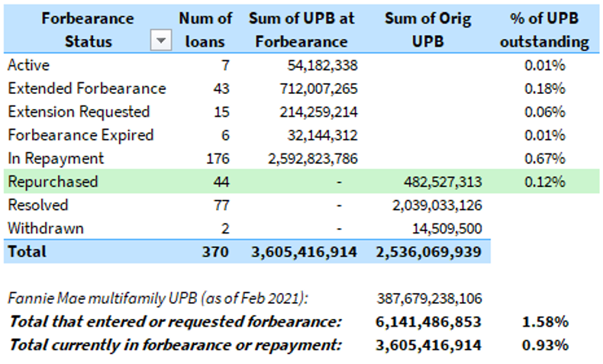Screen dimensions: 603x364
Task: Select the 387,679,238,106 Fannie Mae UPB cell
Action: 429,298
